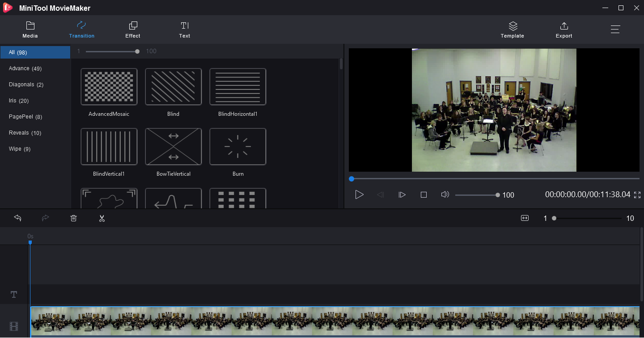Undo the last action
The image size is (644, 338).
[x=18, y=218]
